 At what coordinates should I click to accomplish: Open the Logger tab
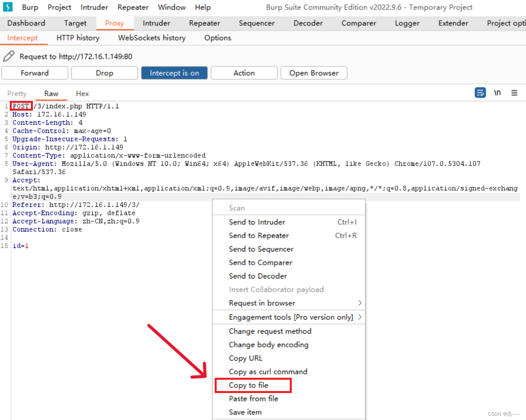[x=407, y=23]
